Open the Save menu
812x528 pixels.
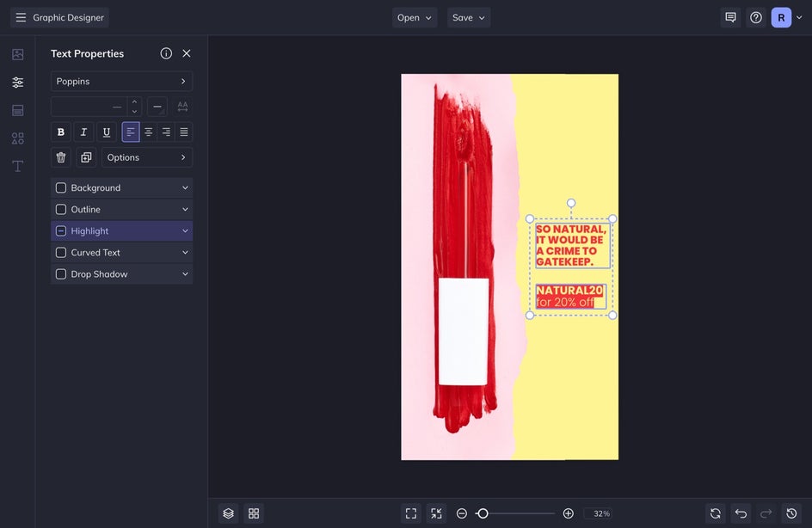click(x=469, y=17)
